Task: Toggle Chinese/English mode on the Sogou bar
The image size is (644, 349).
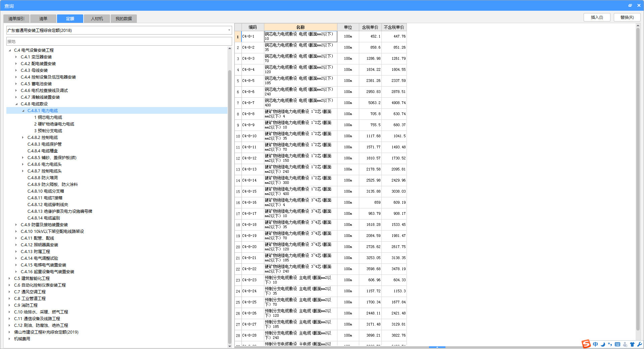Action: click(x=595, y=344)
